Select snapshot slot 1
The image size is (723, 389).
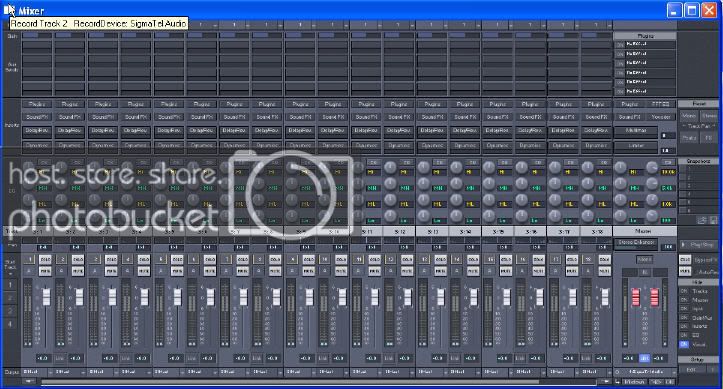(x=698, y=169)
